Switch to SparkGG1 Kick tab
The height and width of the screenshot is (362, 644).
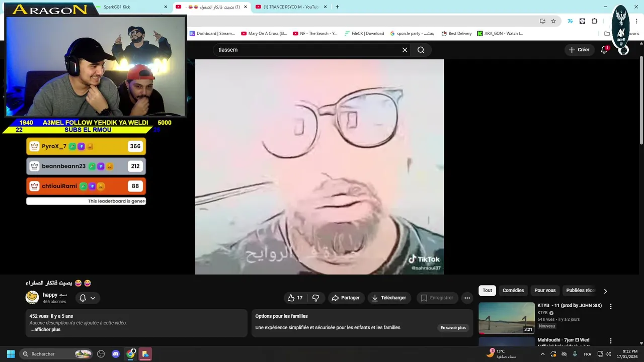117,7
